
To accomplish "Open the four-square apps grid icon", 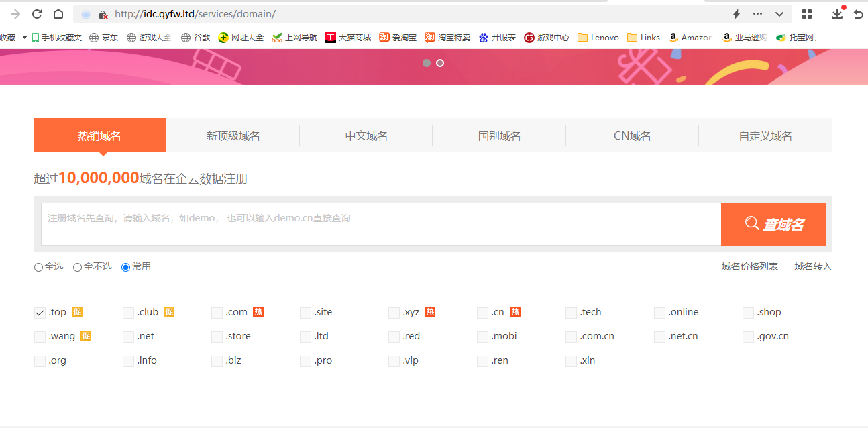I will tap(807, 14).
